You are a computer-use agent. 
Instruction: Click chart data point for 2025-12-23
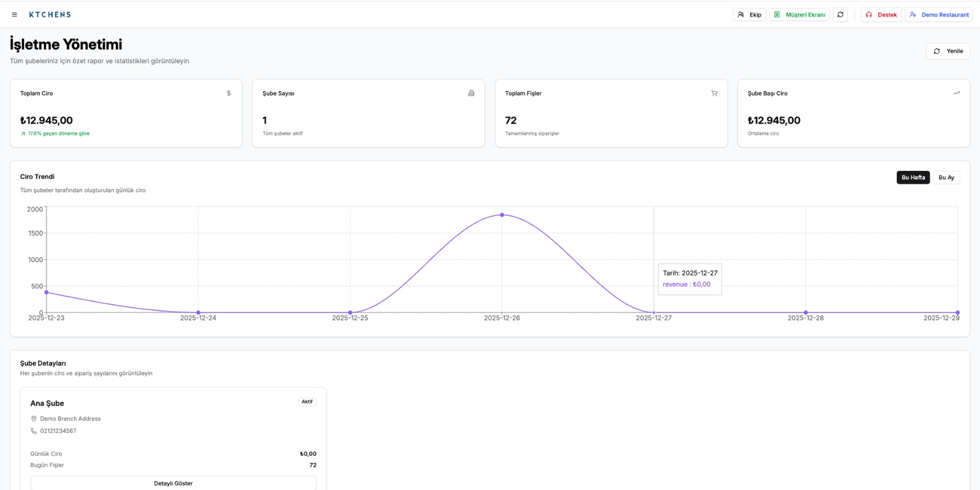[47, 292]
